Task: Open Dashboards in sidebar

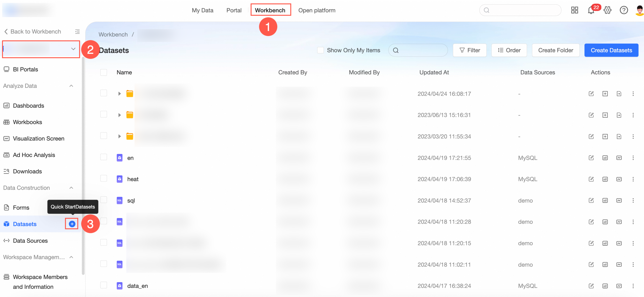Action: click(x=28, y=106)
